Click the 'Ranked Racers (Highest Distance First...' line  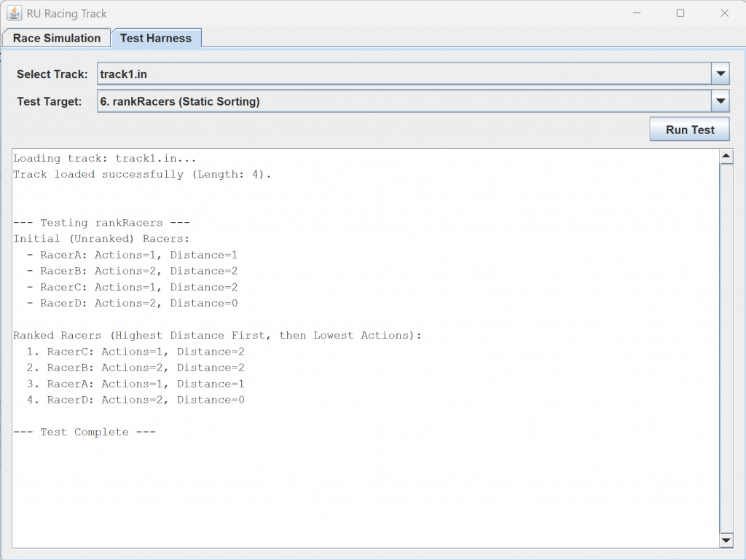pos(217,336)
